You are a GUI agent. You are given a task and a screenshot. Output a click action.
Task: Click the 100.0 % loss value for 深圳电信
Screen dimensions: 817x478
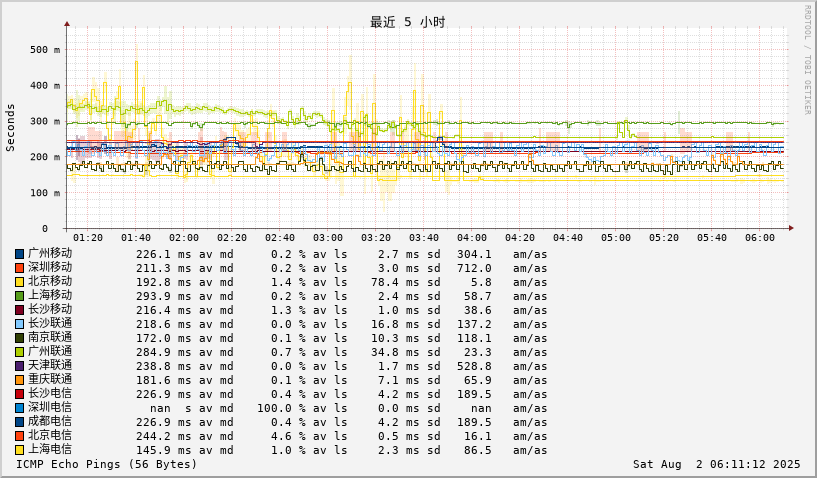click(281, 409)
